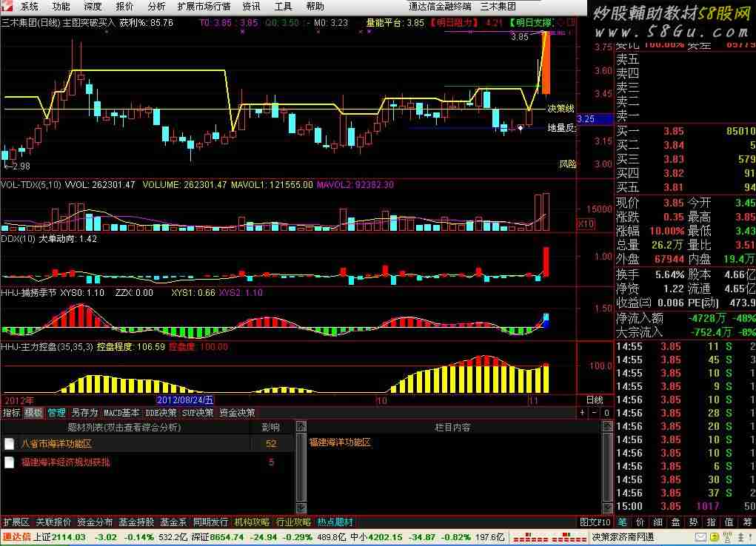
Task: Click the 影响 column header
Action: (271, 428)
